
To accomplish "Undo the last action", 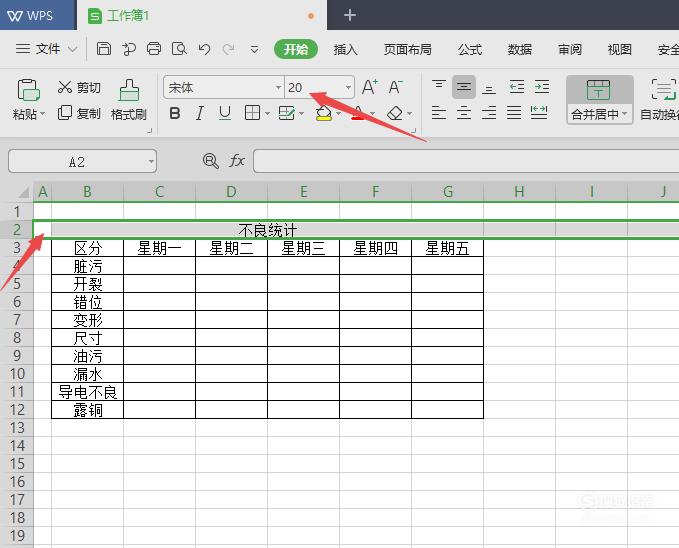I will (x=204, y=49).
